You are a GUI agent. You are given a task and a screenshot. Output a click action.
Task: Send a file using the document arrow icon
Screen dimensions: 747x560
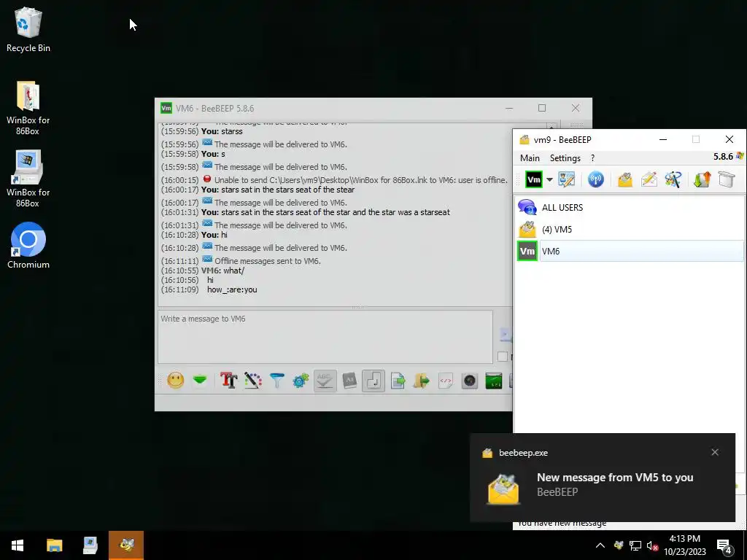[x=398, y=380]
